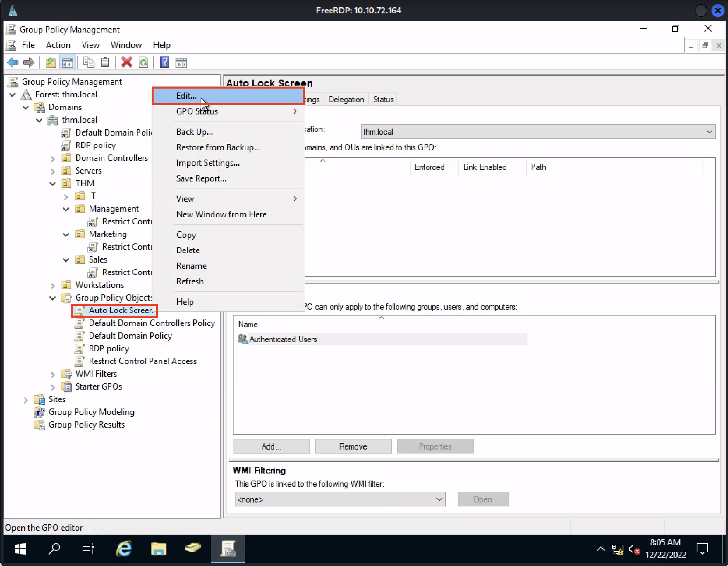Screen dimensions: 728x566
Task: Click the Show/Hide Action Pane toolbar icon
Action: click(x=181, y=62)
